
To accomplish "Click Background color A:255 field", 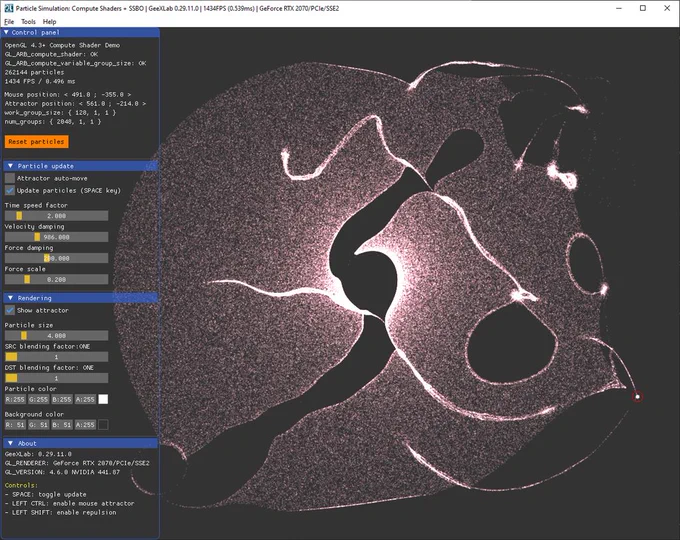I will click(85, 425).
